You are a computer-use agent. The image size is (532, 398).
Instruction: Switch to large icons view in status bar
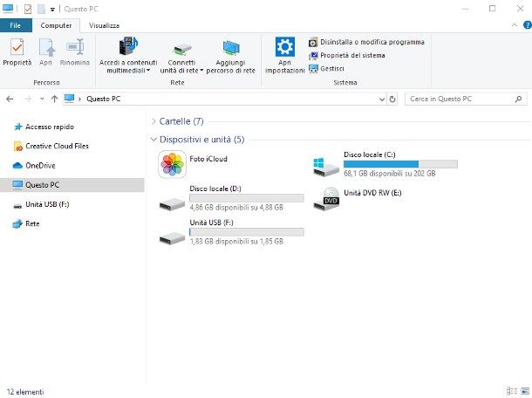(x=525, y=391)
